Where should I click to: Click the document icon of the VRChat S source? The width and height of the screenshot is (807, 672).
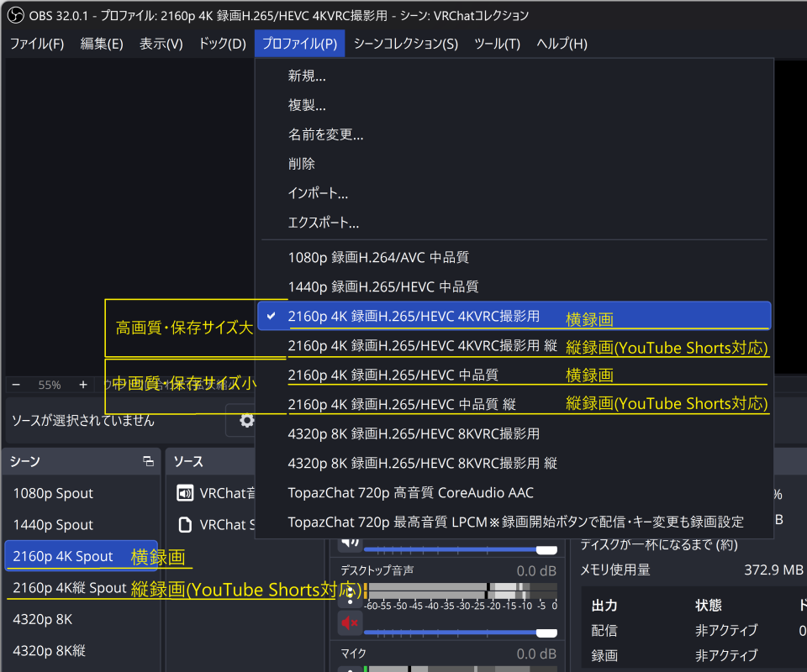tap(185, 524)
